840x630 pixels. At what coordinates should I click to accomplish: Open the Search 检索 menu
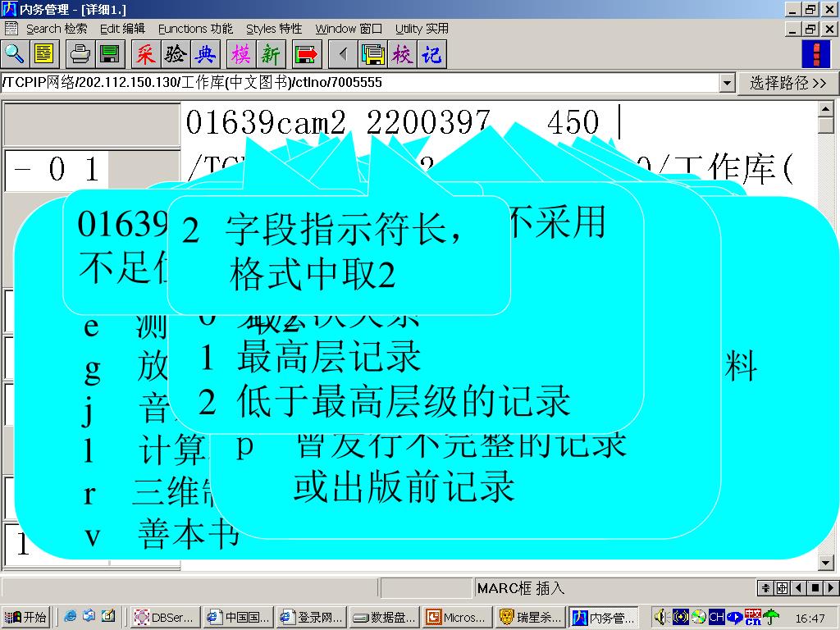click(x=57, y=29)
